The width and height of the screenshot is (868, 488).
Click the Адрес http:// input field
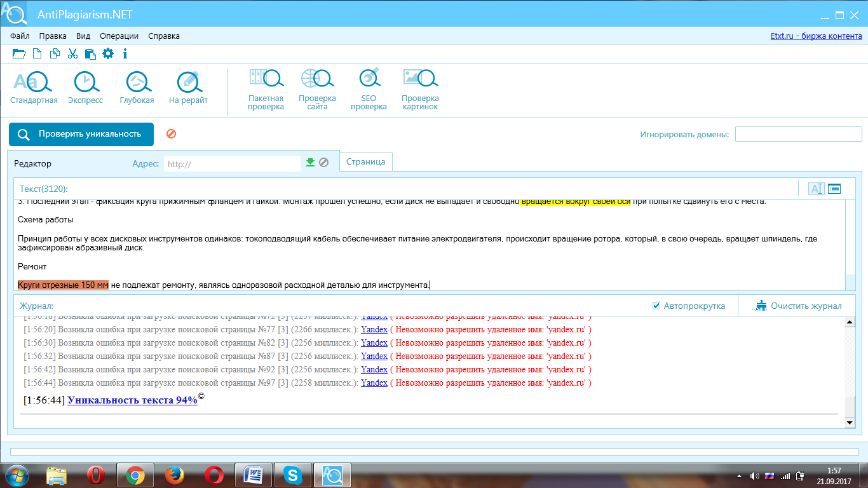pos(232,164)
